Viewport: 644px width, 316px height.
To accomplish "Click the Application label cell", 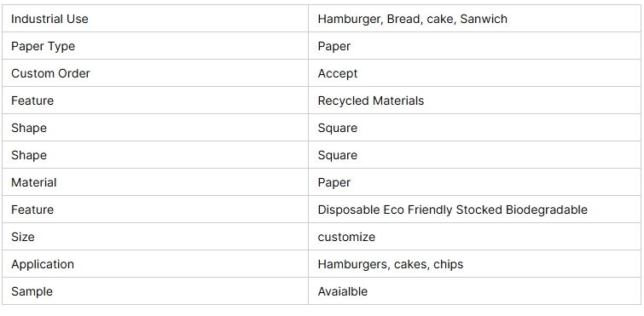I will 155,263.
